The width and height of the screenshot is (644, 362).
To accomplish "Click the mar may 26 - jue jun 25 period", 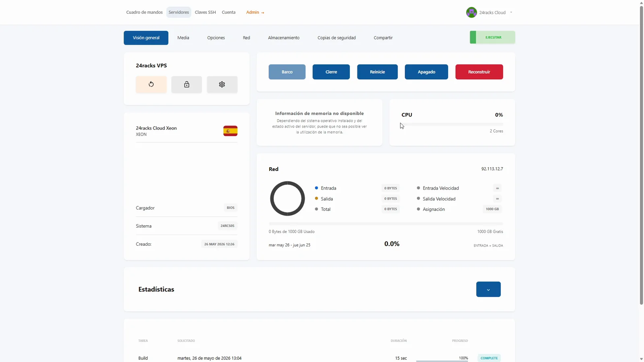I will pyautogui.click(x=289, y=245).
